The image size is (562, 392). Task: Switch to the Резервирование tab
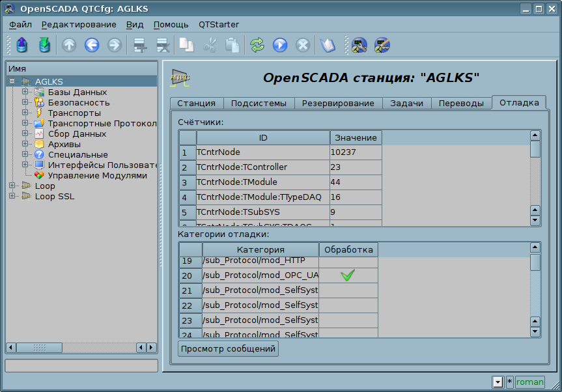point(338,103)
